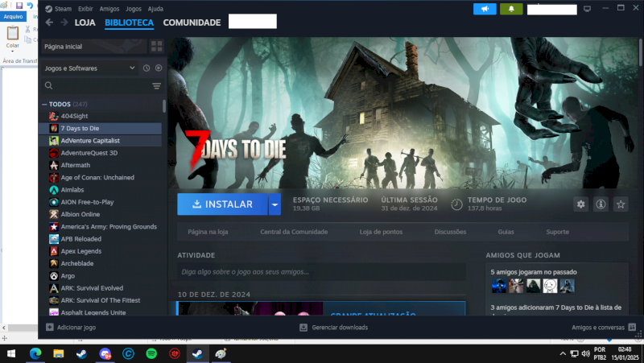The image size is (644, 363).
Task: Select Apex Legends in the game list
Action: 79,251
